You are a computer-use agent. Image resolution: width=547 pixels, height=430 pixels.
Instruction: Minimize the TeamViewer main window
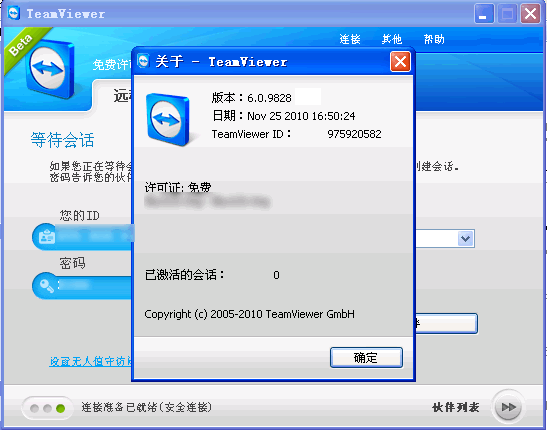[x=484, y=14]
